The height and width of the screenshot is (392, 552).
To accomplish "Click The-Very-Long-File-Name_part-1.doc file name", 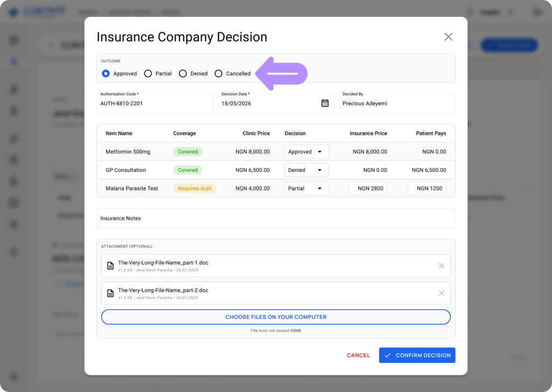I will pyautogui.click(x=163, y=263).
